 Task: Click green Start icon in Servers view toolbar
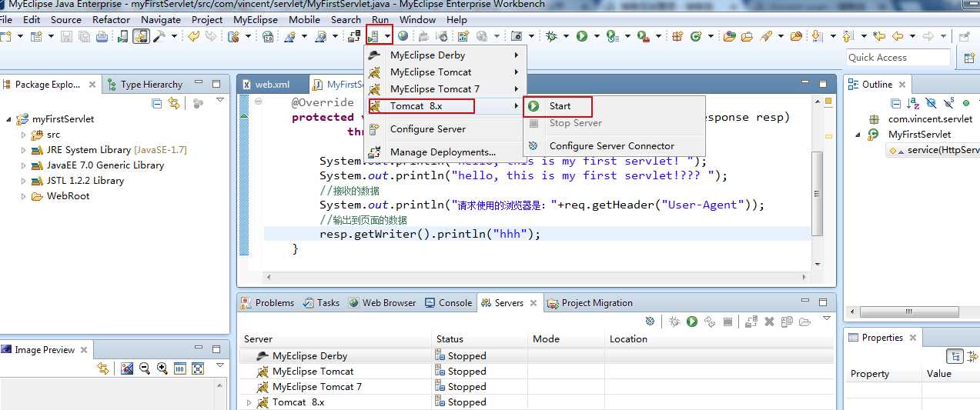[x=692, y=322]
